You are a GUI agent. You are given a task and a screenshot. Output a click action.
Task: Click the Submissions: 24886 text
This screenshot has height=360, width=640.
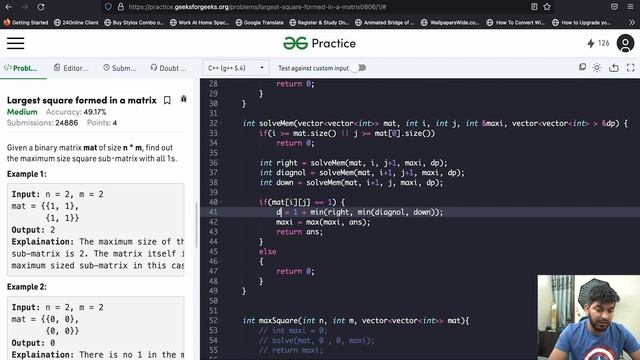(x=42, y=123)
